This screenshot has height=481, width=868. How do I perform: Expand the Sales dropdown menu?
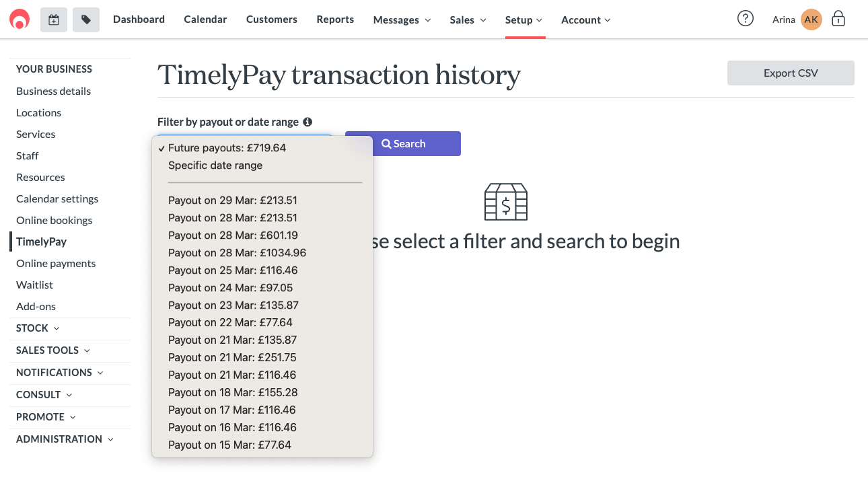468,20
